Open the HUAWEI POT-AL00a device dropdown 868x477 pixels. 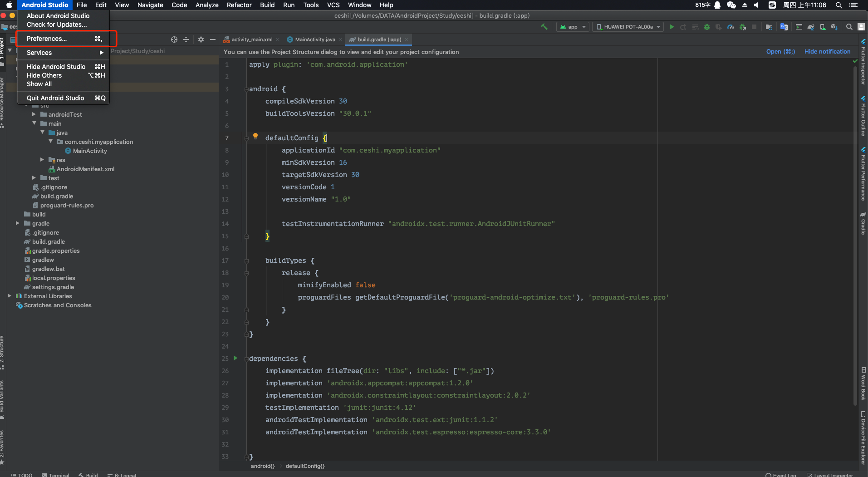click(628, 27)
